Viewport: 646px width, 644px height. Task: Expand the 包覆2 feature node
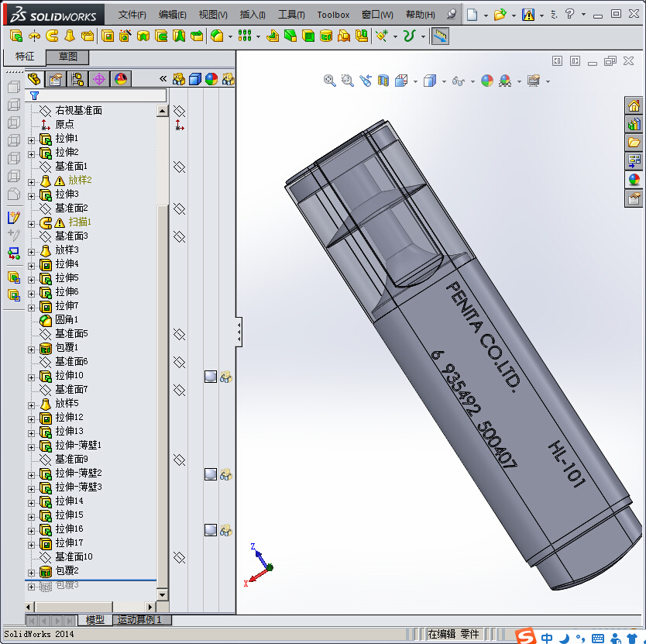click(x=31, y=573)
